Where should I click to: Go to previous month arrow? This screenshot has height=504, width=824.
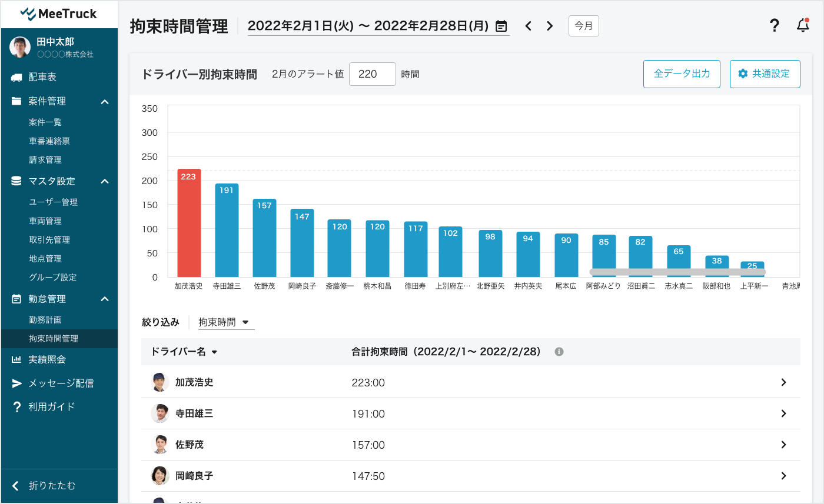pyautogui.click(x=529, y=26)
